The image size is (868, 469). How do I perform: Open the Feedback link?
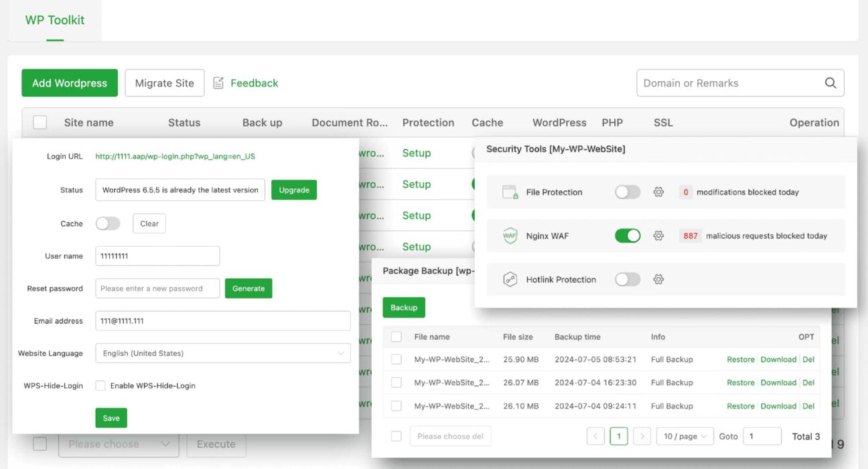pos(255,83)
